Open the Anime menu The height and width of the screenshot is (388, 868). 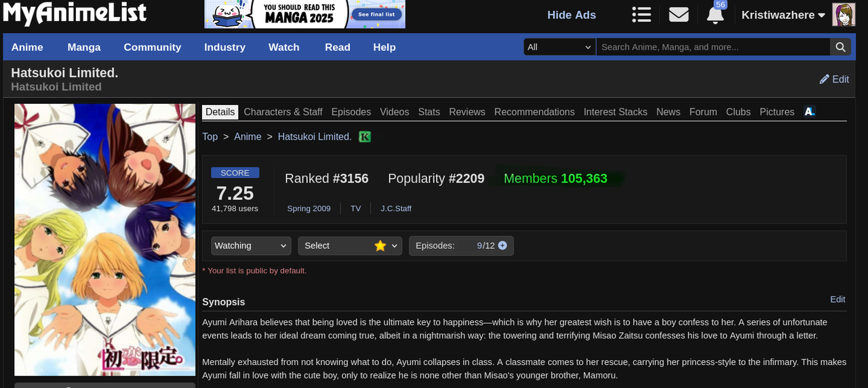(x=27, y=47)
